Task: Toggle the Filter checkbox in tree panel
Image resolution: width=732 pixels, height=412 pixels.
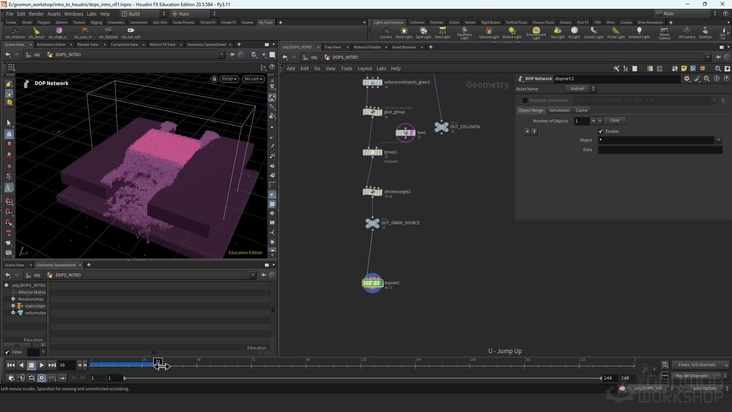Action: pyautogui.click(x=7, y=352)
